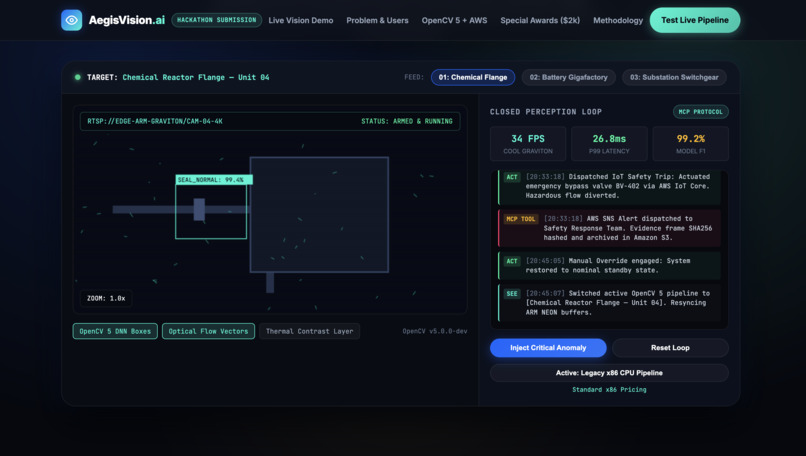
Task: Click Standard x86 Pricing text
Action: (x=609, y=390)
